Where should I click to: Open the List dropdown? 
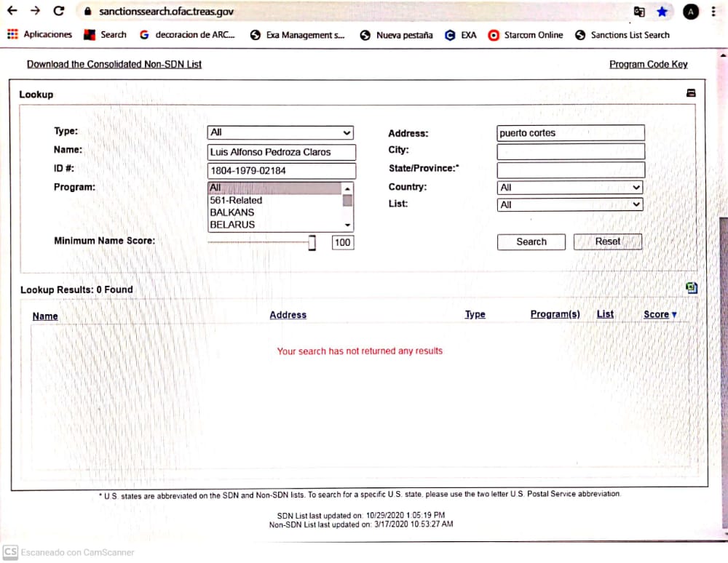[x=570, y=205]
